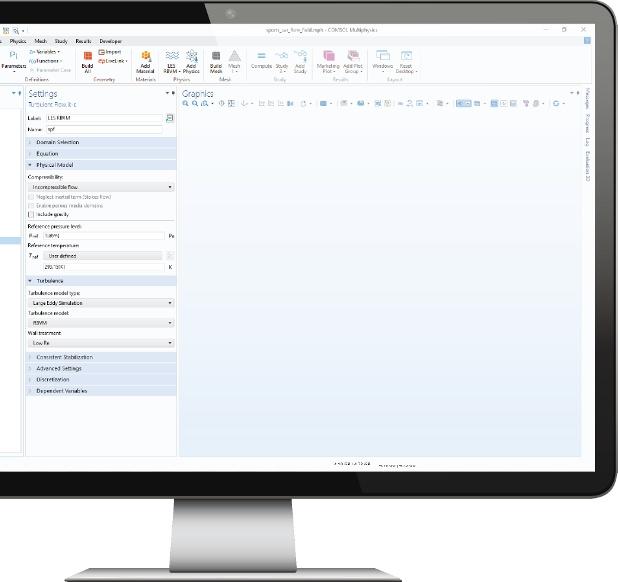
Task: Open the Study ribbon tab
Action: point(61,41)
